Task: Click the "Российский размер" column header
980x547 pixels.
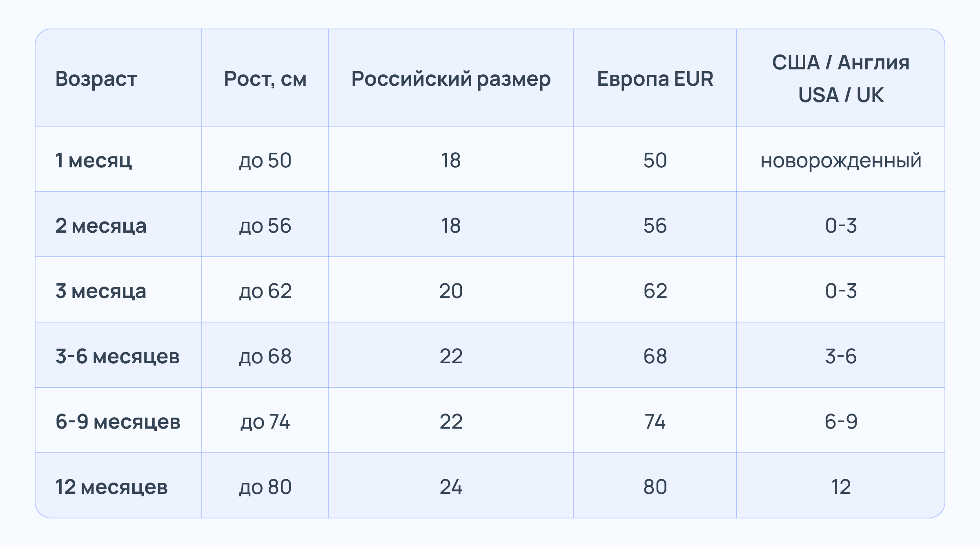Action: (x=451, y=78)
